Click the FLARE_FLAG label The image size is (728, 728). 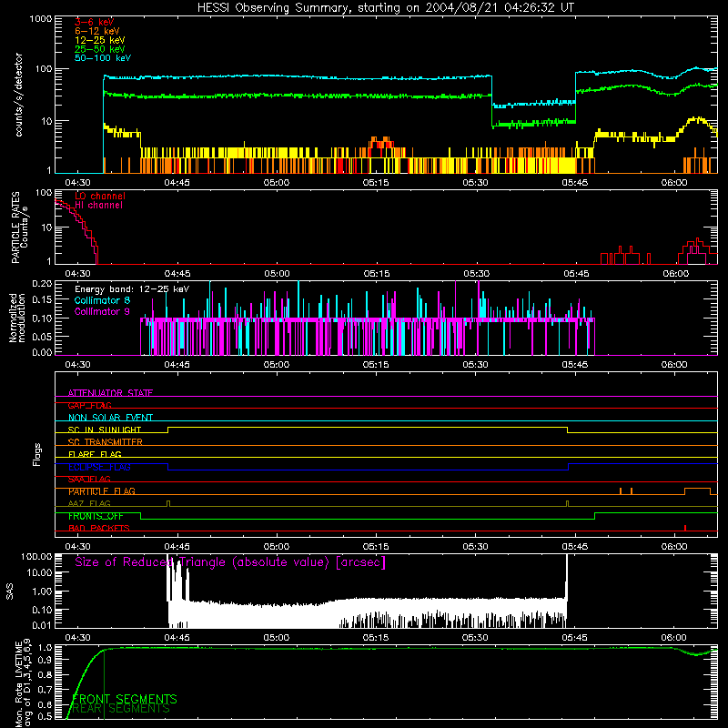pyautogui.click(x=95, y=454)
